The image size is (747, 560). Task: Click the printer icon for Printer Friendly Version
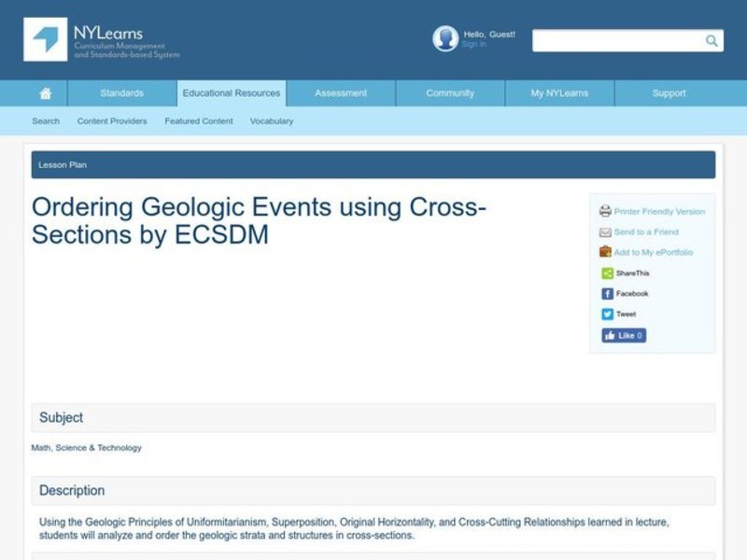[x=606, y=211]
